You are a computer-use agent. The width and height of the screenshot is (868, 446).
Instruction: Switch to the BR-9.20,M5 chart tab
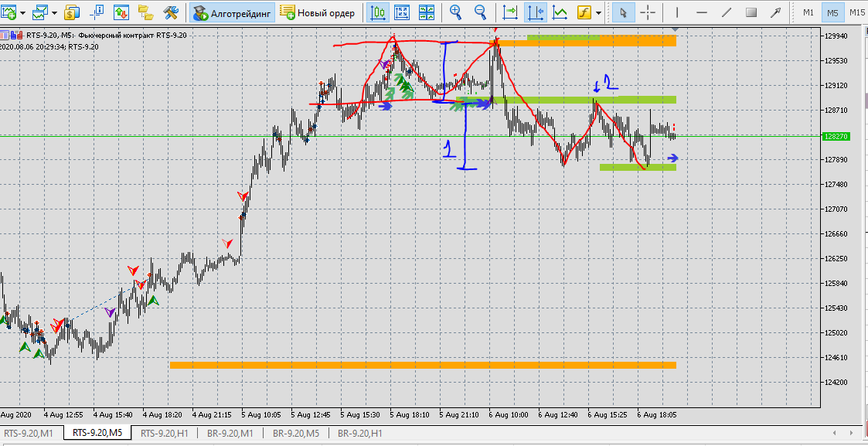coord(296,434)
